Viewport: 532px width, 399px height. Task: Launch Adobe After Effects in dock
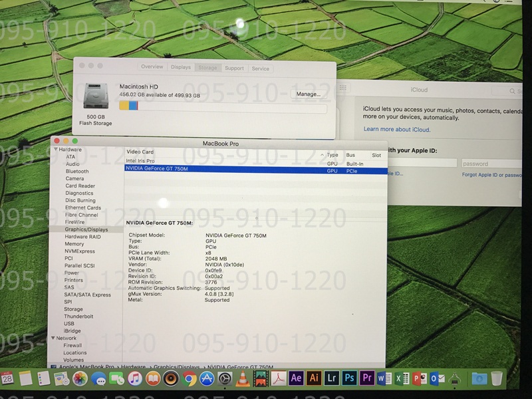point(297,378)
